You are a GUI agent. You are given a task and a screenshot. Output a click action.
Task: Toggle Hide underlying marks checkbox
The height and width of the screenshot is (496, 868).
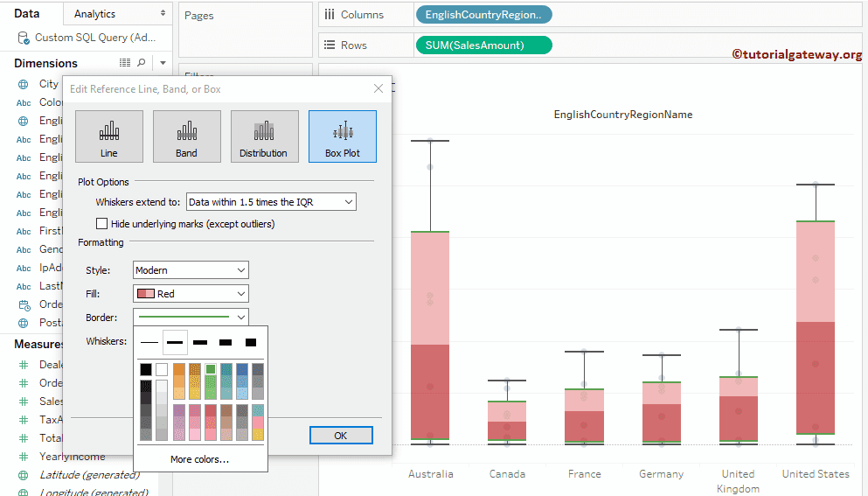pos(102,223)
